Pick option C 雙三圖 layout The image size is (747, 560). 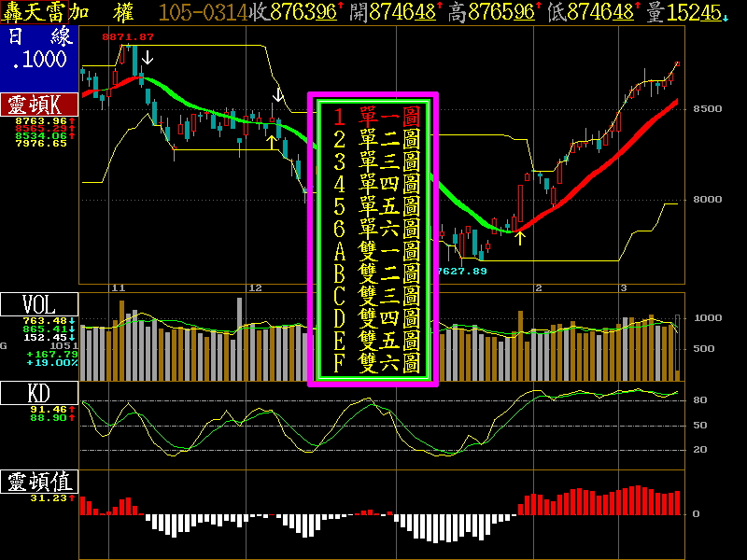point(373,296)
